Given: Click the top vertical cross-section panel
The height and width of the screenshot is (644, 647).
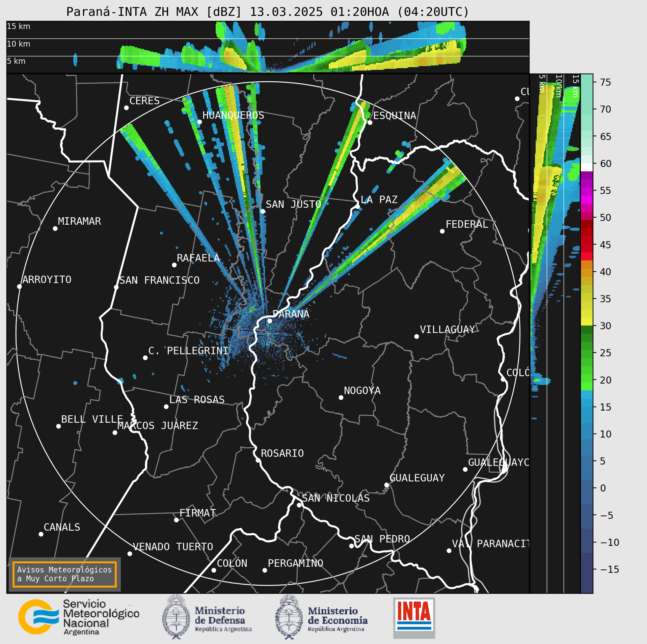Looking at the screenshot, I should 268,47.
